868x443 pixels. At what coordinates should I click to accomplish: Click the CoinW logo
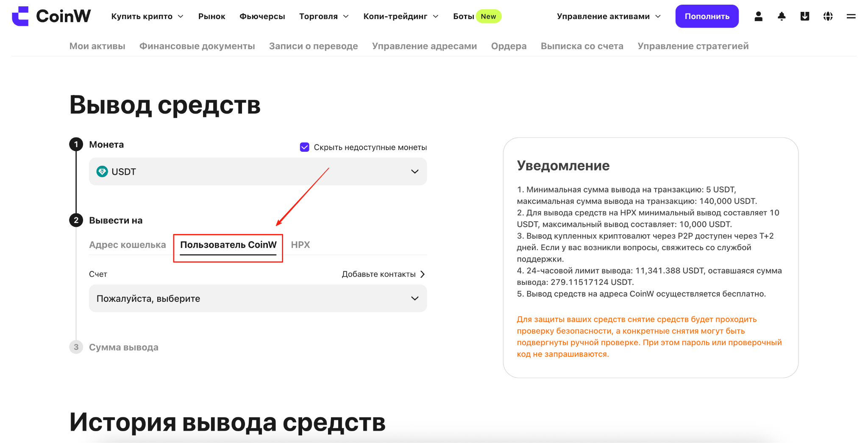[x=51, y=16]
